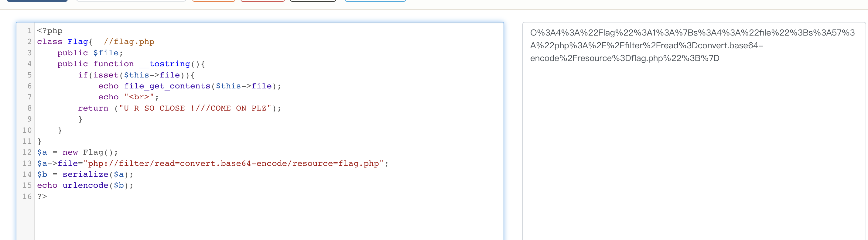Click the 'return' keyword on line 8
This screenshot has width=868, height=240.
point(93,108)
